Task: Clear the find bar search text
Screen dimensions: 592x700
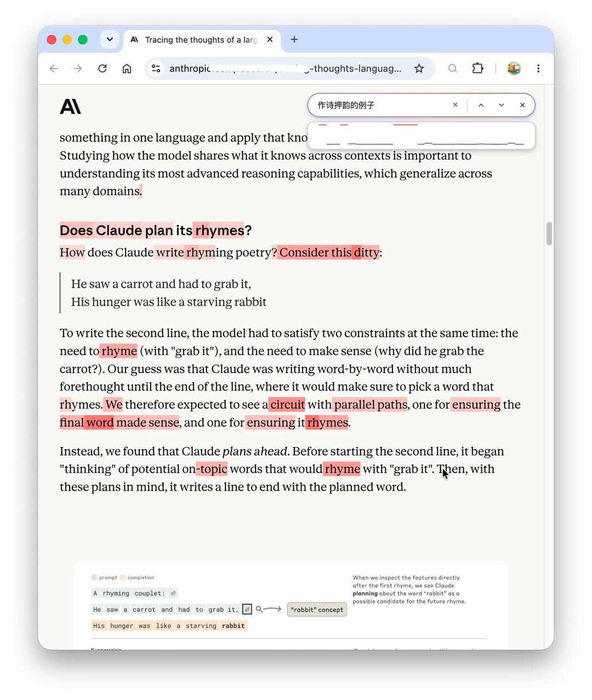Action: coord(455,105)
